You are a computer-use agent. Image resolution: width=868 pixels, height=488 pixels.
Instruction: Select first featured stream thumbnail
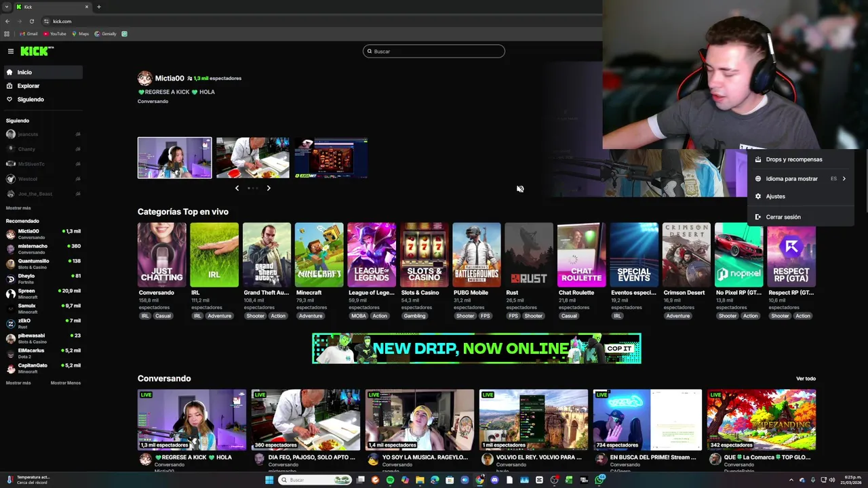174,158
